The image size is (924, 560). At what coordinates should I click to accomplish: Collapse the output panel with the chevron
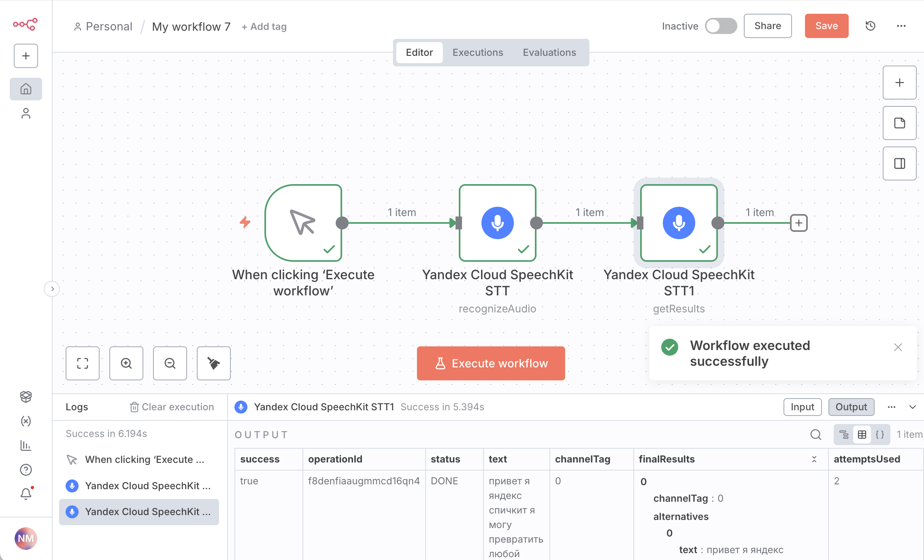[913, 407]
